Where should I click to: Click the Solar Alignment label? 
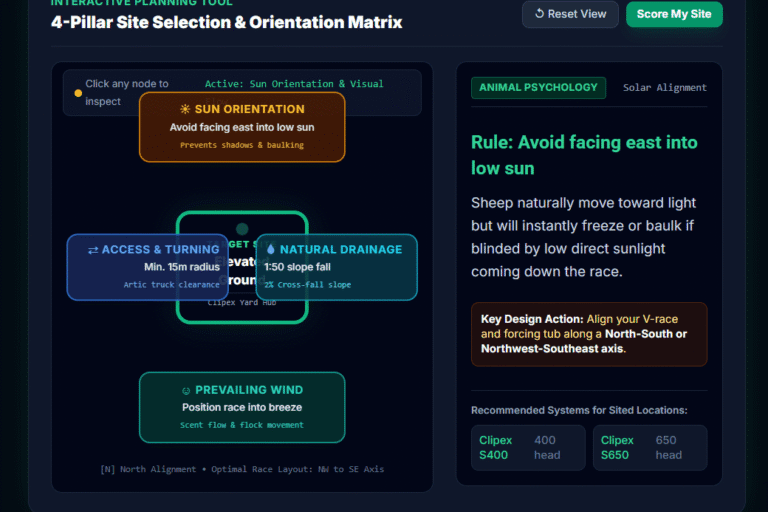(665, 88)
